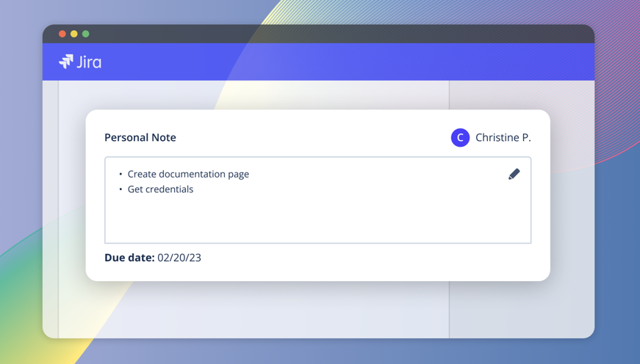Select the Create documentation page item
The height and width of the screenshot is (364, 640).
click(x=188, y=174)
